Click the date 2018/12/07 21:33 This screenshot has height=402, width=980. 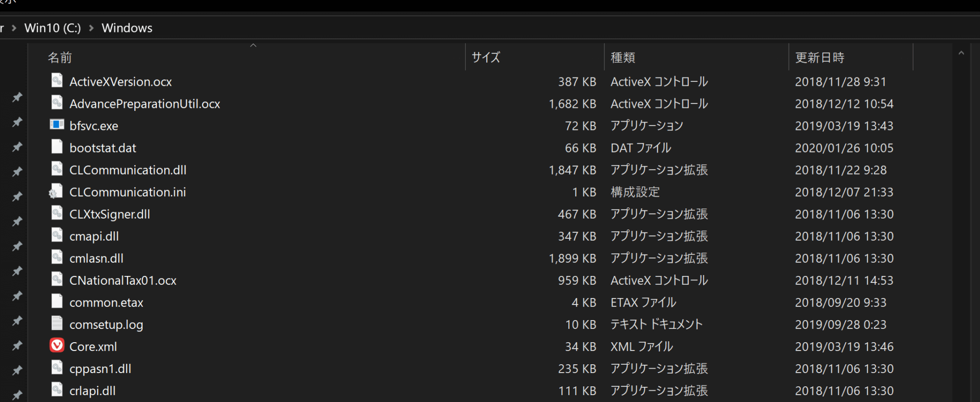(x=844, y=192)
